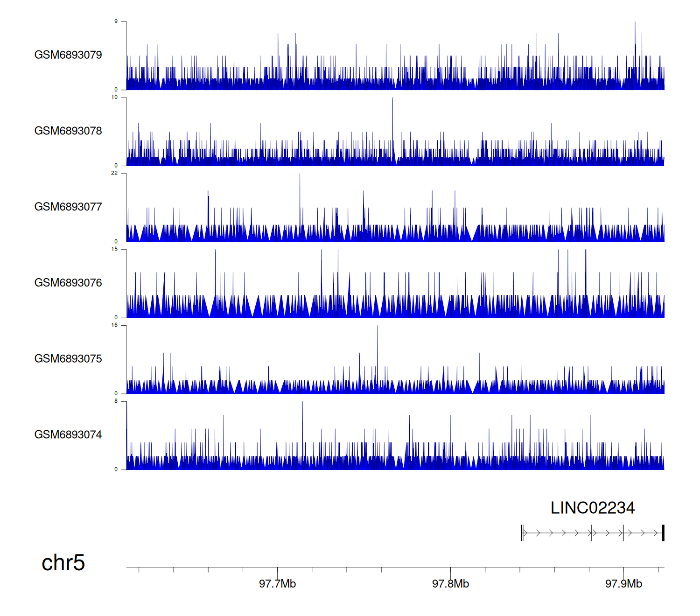The width and height of the screenshot is (700, 616).
Task: Click the 97.7Mb axis position label
Action: [x=277, y=584]
